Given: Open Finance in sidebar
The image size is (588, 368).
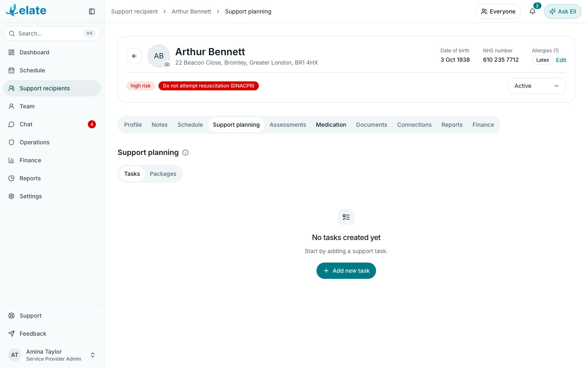Looking at the screenshot, I should [x=52, y=160].
